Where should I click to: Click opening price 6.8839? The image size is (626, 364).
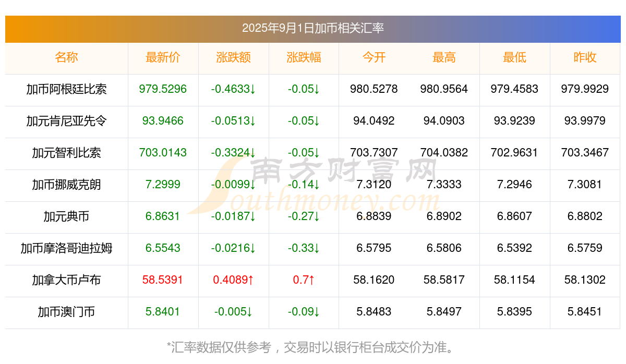(374, 216)
